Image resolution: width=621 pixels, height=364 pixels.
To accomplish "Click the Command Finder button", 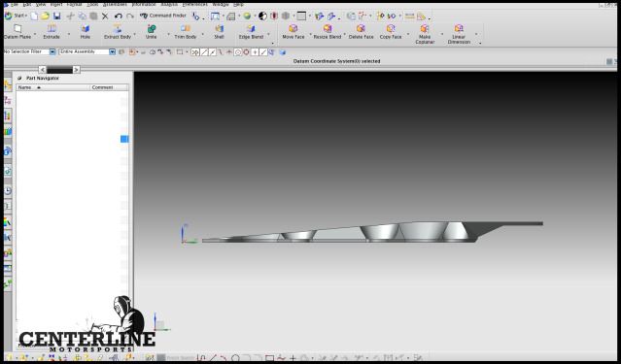I will 162,16.
